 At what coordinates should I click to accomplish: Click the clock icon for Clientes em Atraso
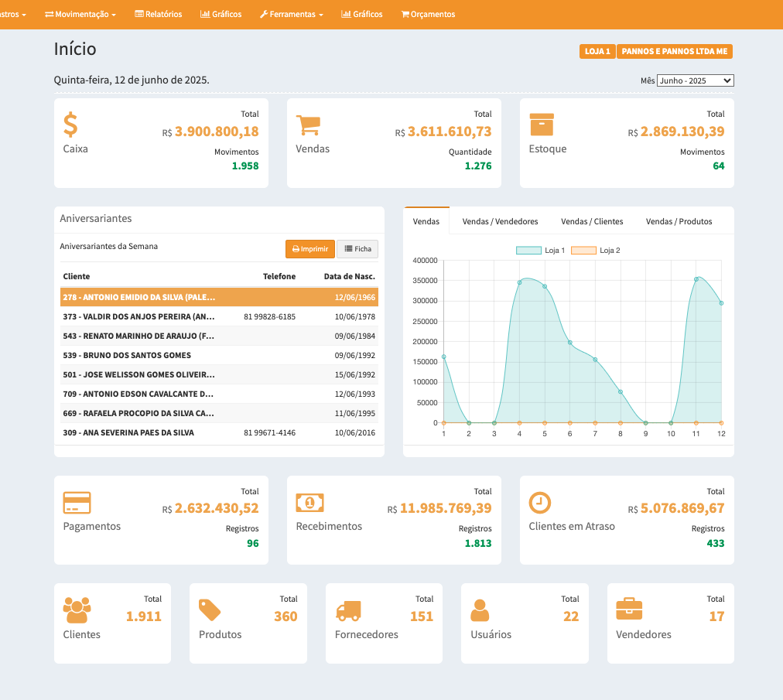point(540,503)
